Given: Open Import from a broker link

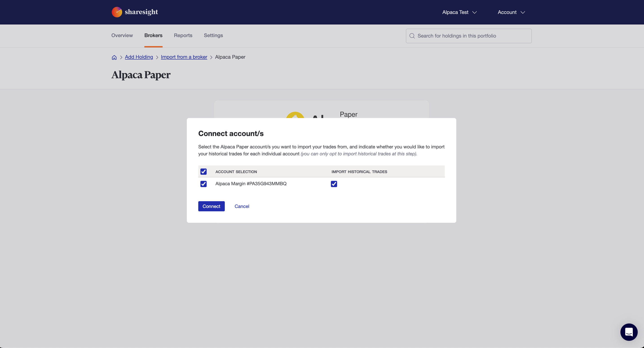Looking at the screenshot, I should 184,57.
